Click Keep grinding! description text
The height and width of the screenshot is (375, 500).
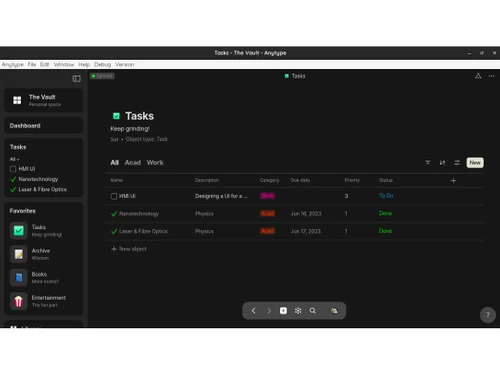[130, 129]
